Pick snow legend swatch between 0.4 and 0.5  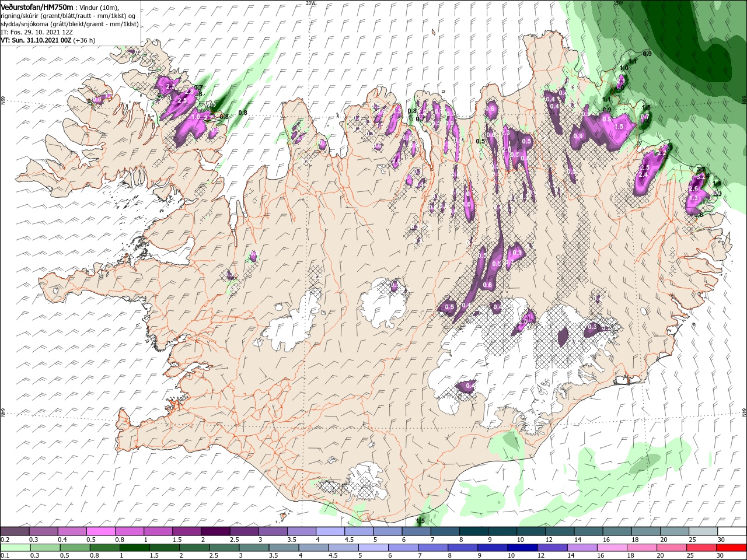(x=72, y=531)
